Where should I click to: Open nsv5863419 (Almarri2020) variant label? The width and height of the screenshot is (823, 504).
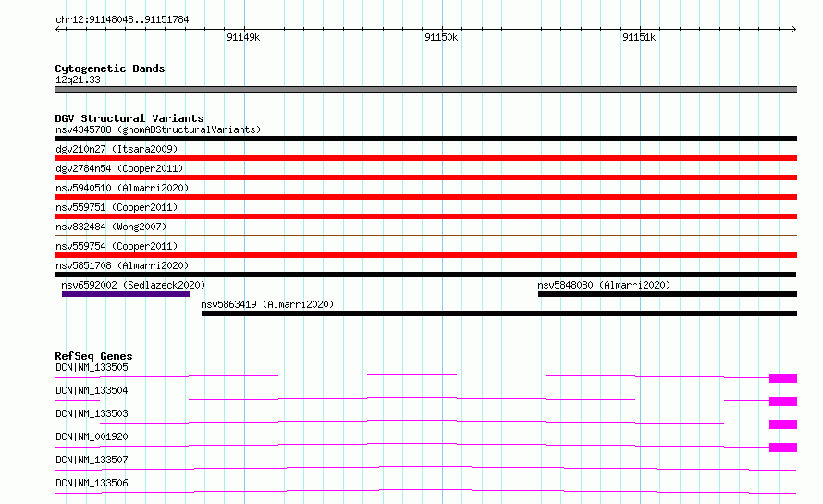click(267, 304)
